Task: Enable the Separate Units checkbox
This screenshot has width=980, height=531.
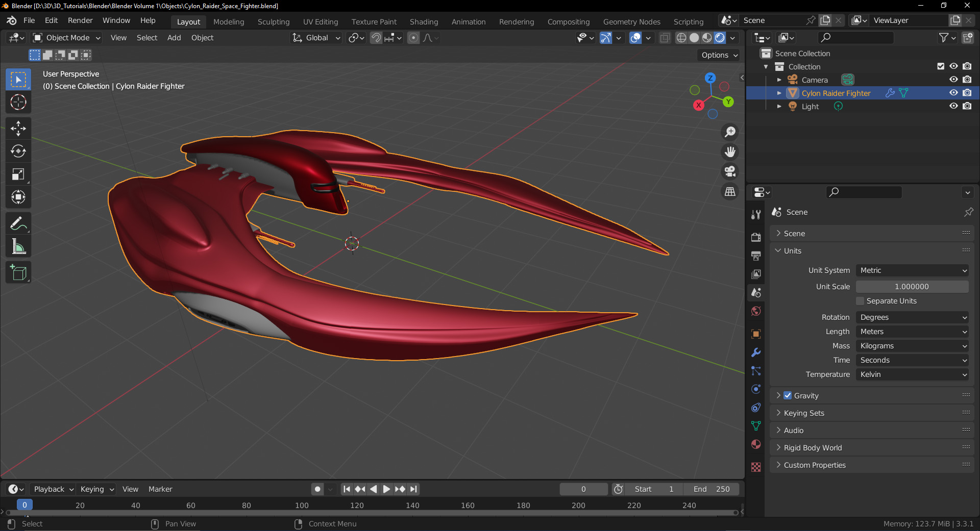Action: (861, 301)
